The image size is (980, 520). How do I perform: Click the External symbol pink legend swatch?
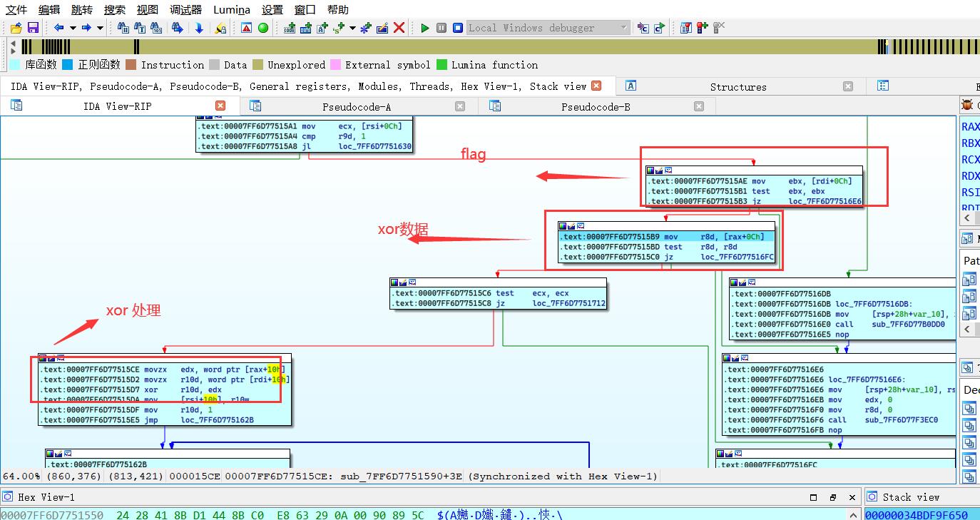coord(335,65)
